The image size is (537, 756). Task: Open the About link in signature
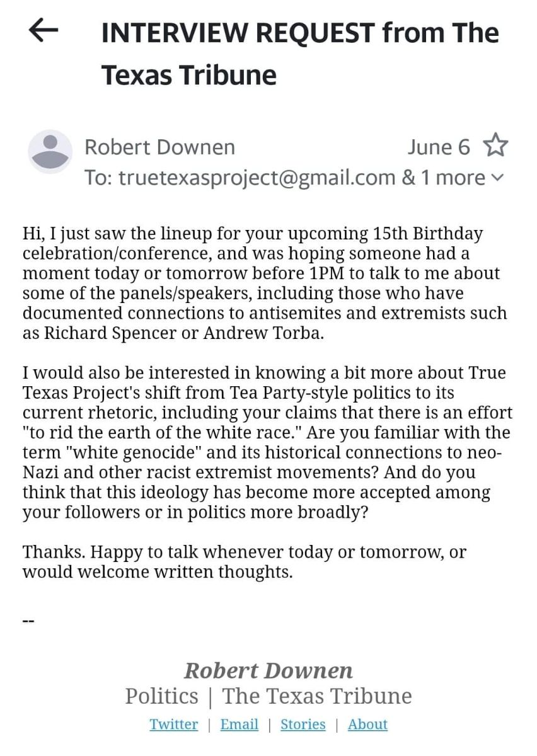[367, 724]
